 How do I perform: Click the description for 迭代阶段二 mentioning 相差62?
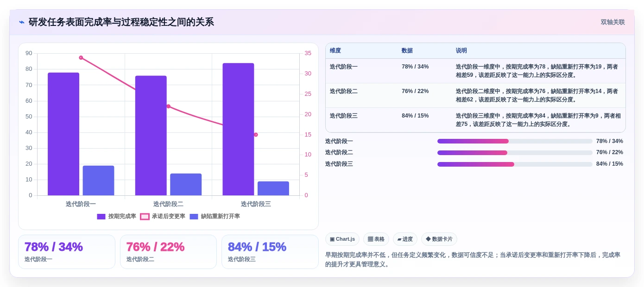[537, 95]
